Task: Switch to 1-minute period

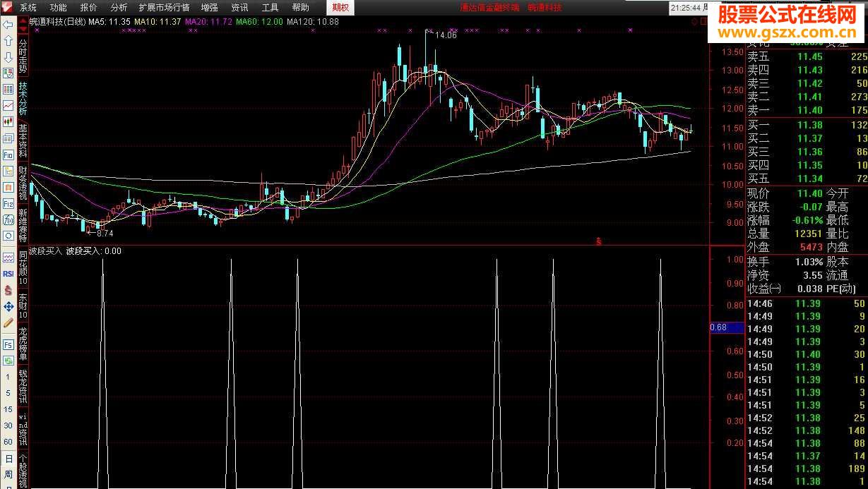Action: pos(8,378)
